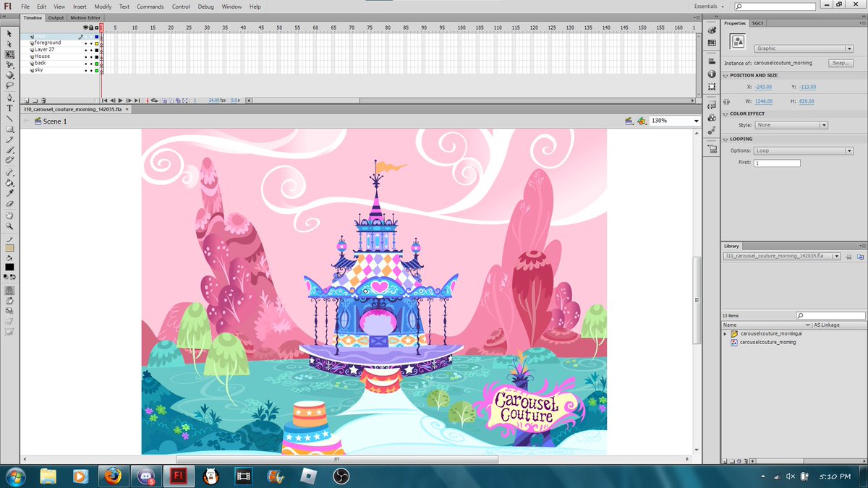The image size is (868, 488).
Task: Click Go to first frame button
Action: pyautogui.click(x=104, y=100)
